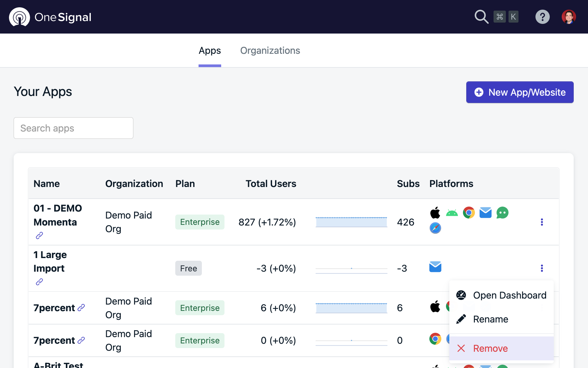Click the Name column header
Viewport: 588px width, 368px height.
(47, 184)
